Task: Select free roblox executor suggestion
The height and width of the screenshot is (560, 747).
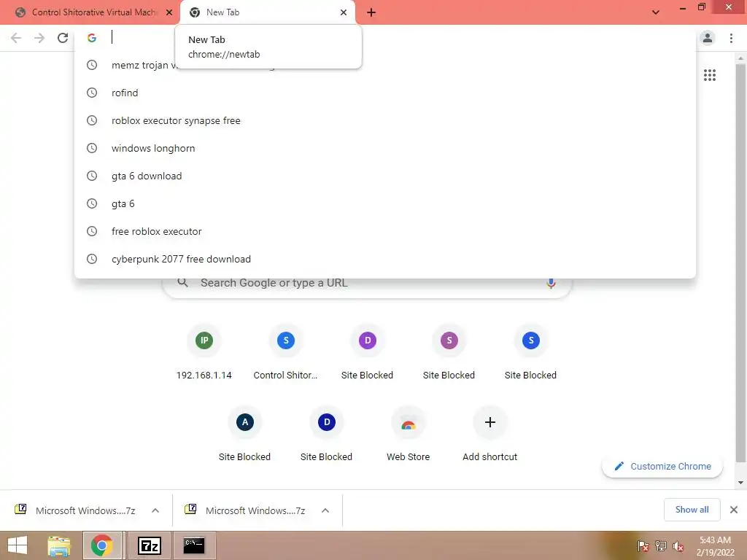Action: (385, 231)
